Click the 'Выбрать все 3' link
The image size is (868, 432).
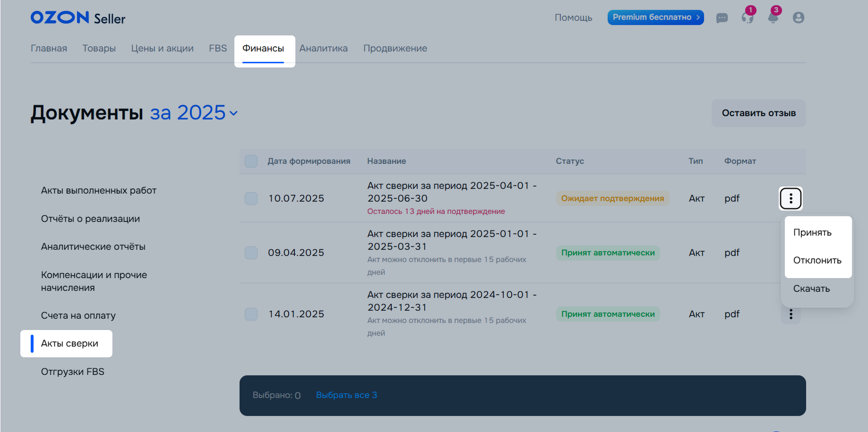point(346,395)
